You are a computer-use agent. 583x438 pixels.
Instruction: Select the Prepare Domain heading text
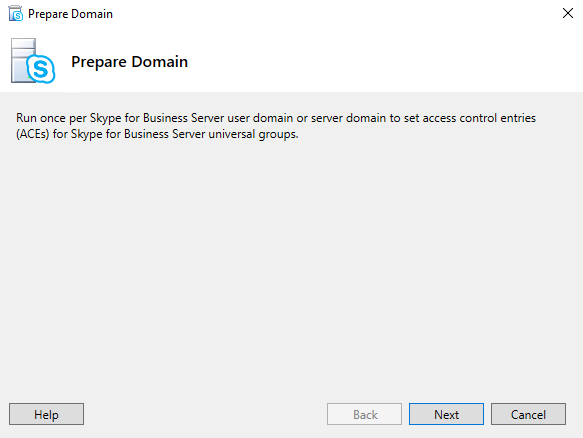129,62
